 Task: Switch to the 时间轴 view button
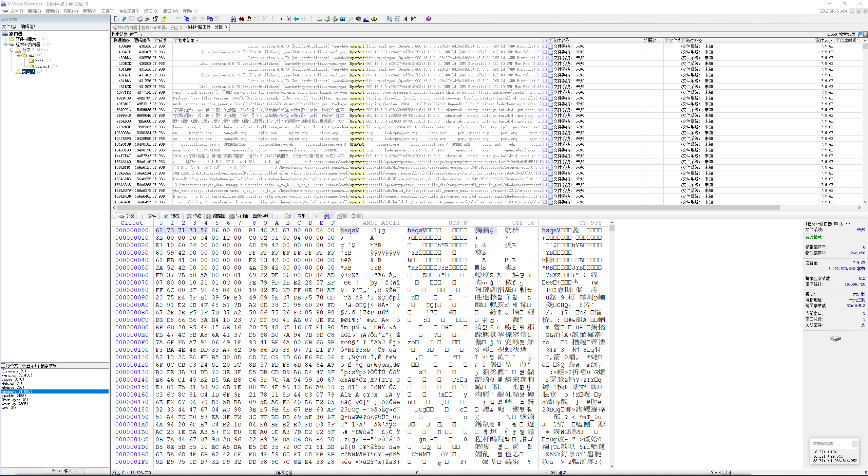tap(239, 216)
